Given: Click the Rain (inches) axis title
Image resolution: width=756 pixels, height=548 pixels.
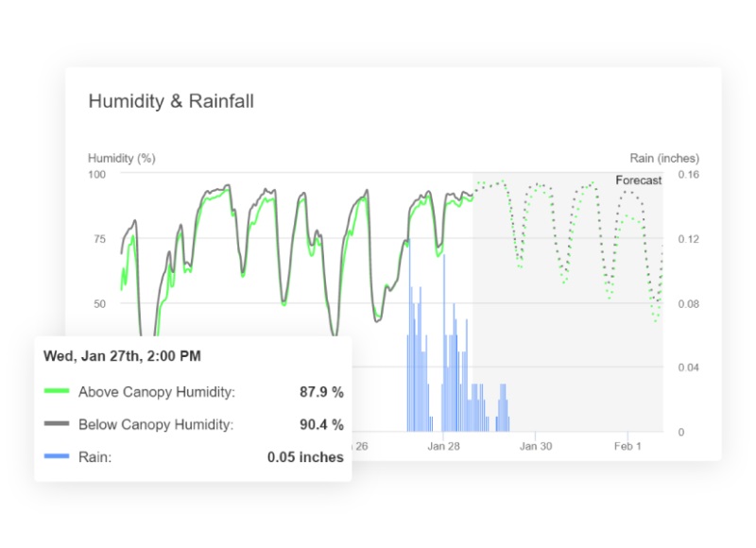Looking at the screenshot, I should coord(664,158).
